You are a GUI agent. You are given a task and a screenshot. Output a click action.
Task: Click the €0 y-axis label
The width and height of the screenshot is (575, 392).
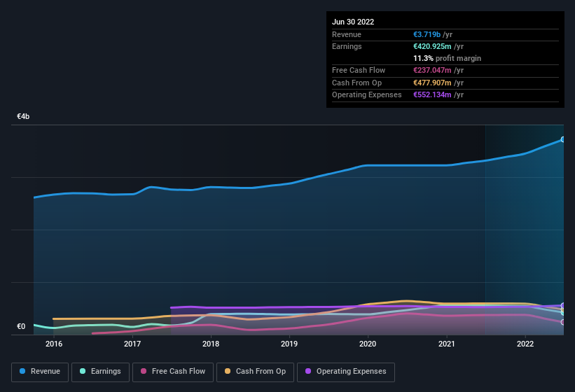click(x=21, y=326)
